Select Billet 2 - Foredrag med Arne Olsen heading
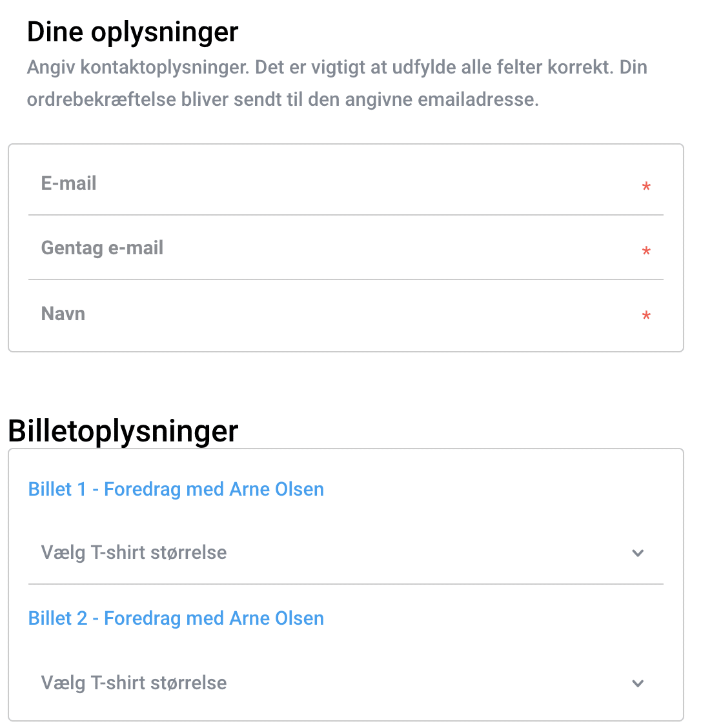The width and height of the screenshot is (701, 728). 176,618
